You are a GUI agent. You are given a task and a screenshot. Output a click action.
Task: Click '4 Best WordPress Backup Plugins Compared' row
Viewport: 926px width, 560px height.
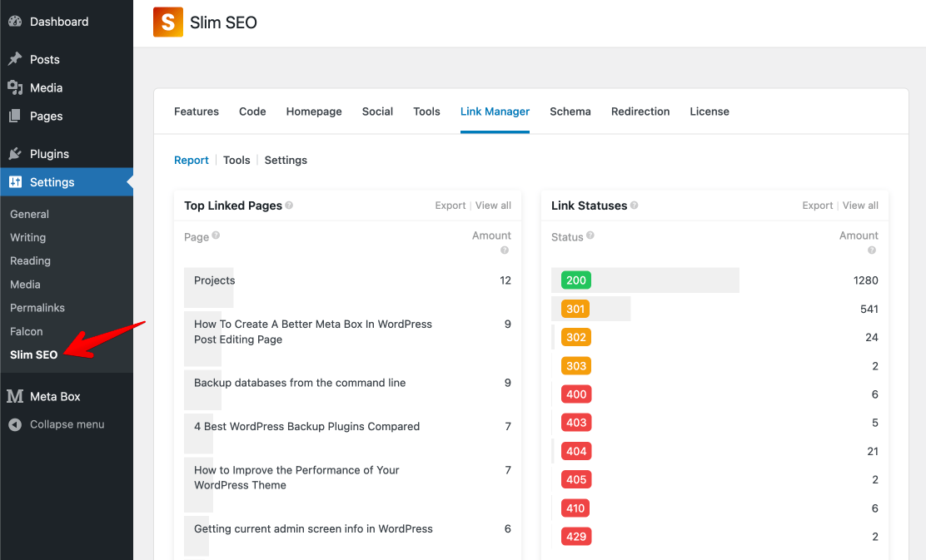[x=347, y=434]
